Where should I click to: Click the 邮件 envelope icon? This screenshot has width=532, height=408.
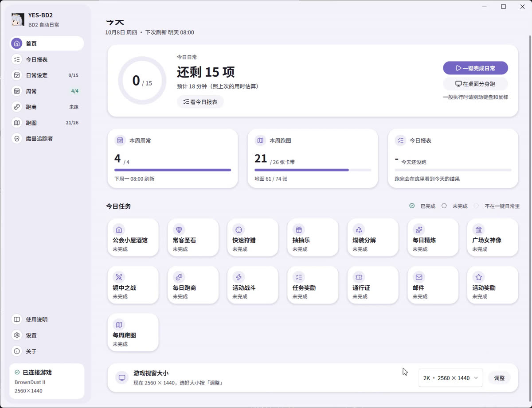pos(419,277)
